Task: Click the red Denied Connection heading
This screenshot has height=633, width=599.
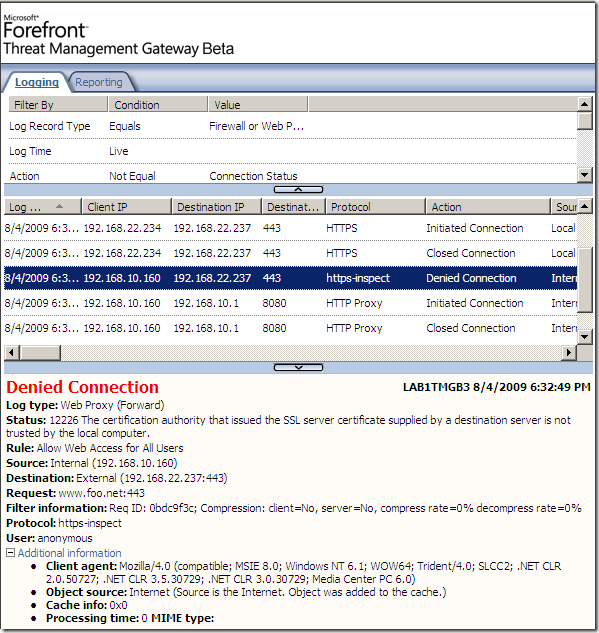Action: click(82, 387)
